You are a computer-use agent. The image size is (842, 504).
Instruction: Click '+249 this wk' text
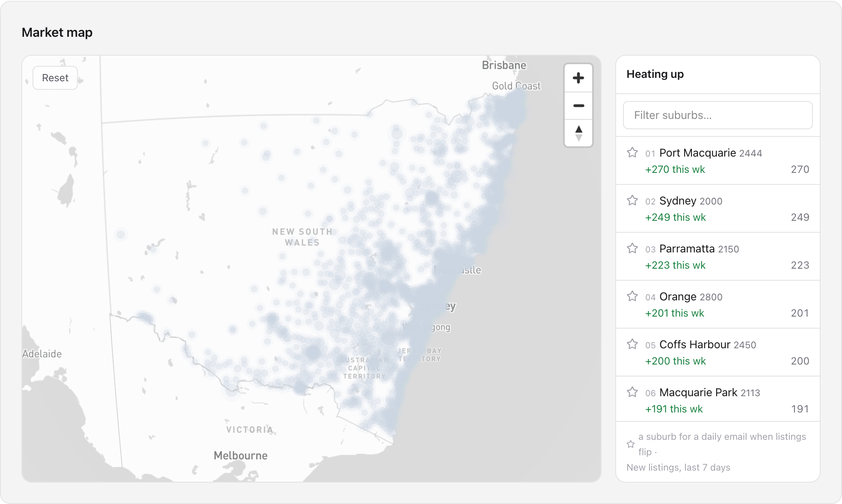[676, 217]
